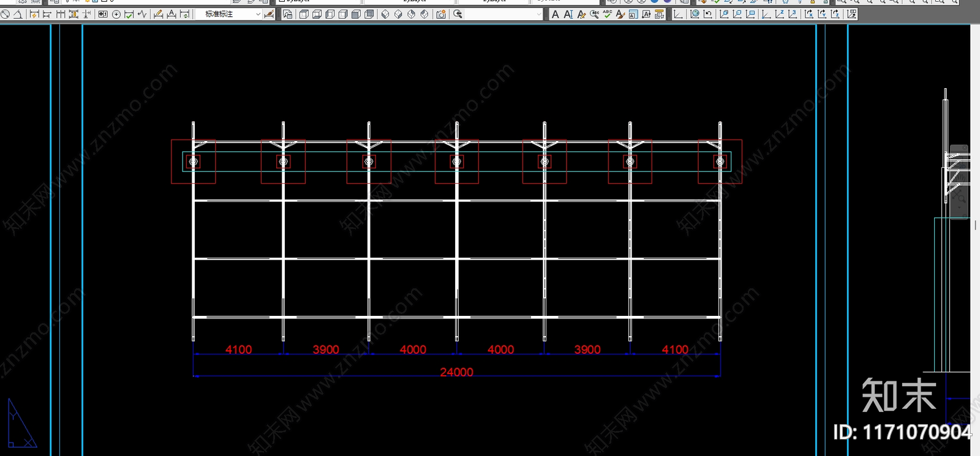Click the Edit Text icon
The width and height of the screenshot is (980, 456).
pyautogui.click(x=581, y=14)
